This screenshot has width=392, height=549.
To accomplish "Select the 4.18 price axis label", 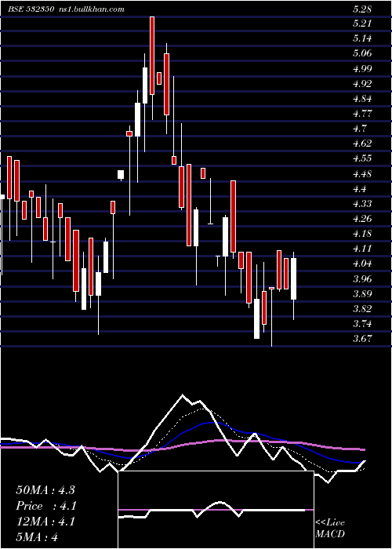I will pos(362,234).
